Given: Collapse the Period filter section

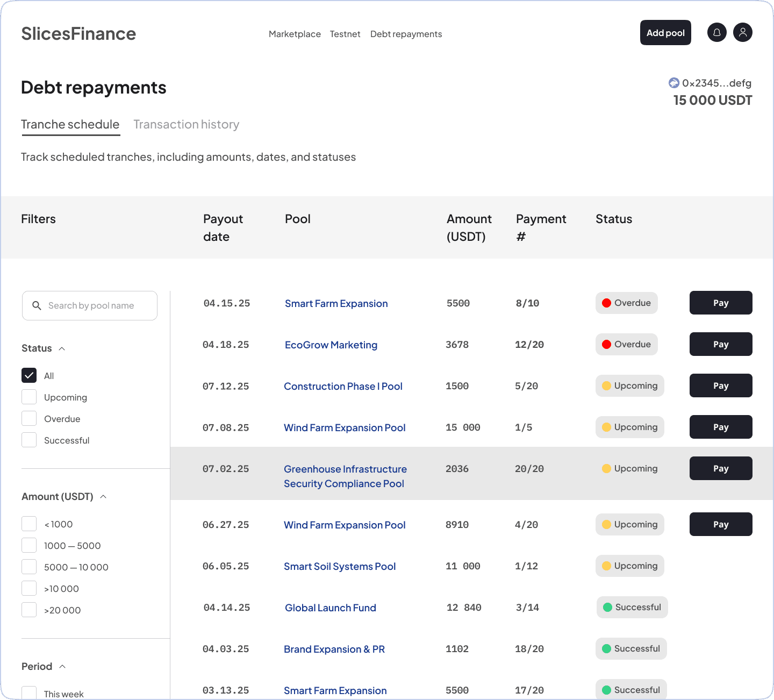Looking at the screenshot, I should pos(62,667).
